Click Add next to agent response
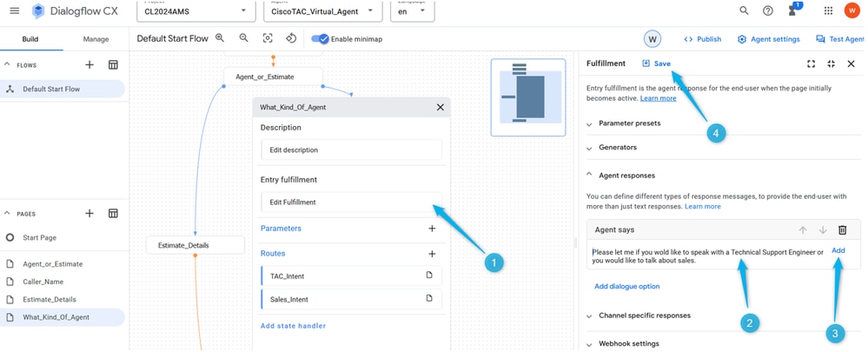The width and height of the screenshot is (868, 352). click(x=838, y=250)
